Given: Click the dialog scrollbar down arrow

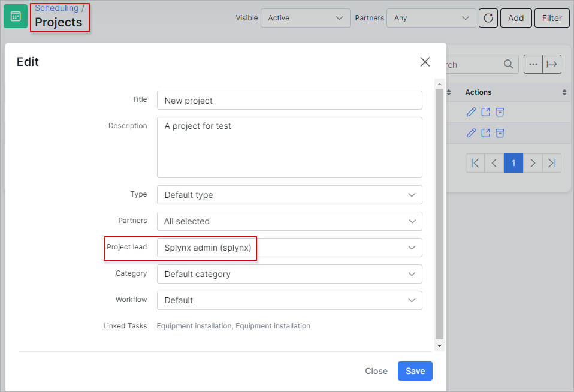Looking at the screenshot, I should (x=439, y=346).
